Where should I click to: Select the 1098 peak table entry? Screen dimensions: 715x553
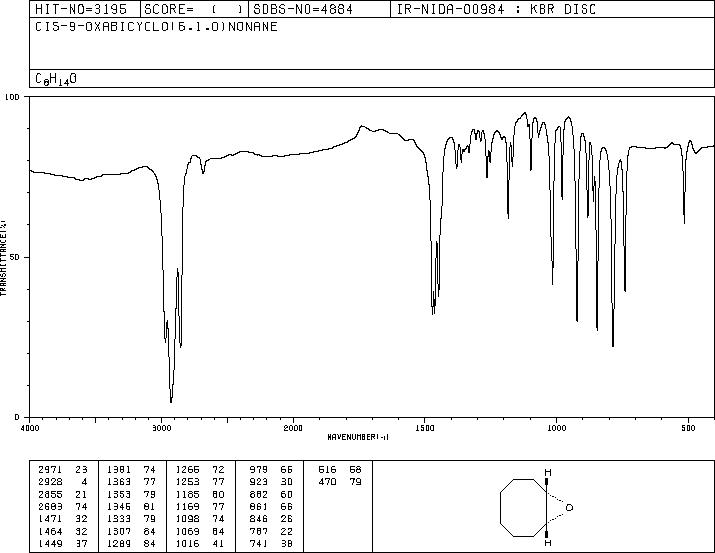coord(200,519)
